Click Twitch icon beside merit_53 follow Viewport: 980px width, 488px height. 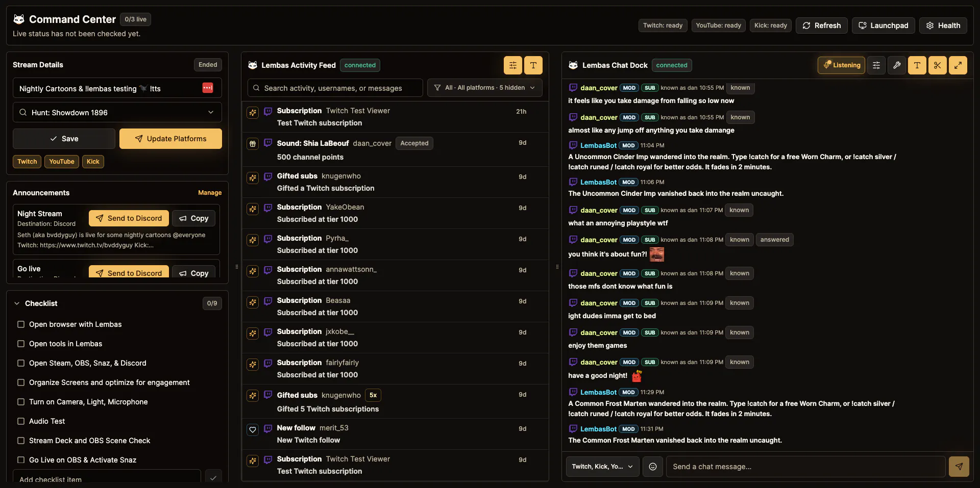268,428
